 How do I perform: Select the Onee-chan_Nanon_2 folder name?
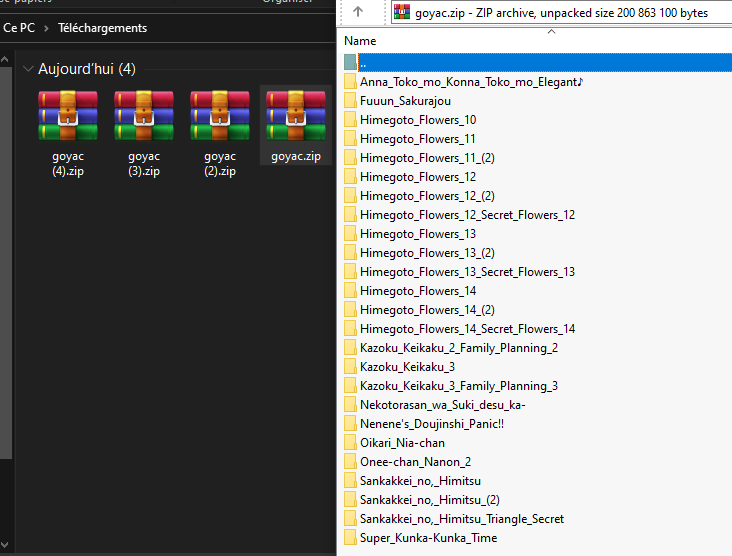[415, 462]
